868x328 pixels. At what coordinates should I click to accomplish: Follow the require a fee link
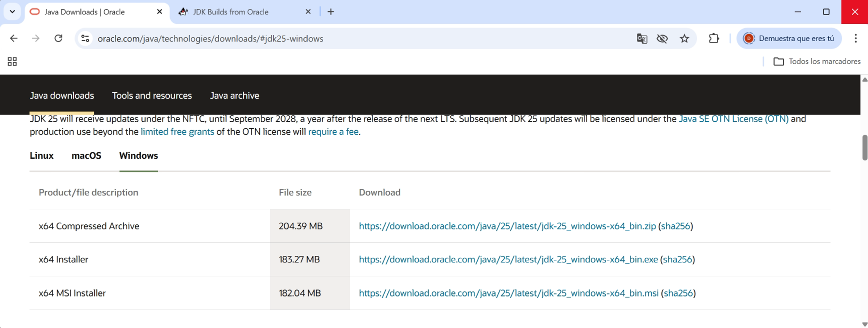333,132
